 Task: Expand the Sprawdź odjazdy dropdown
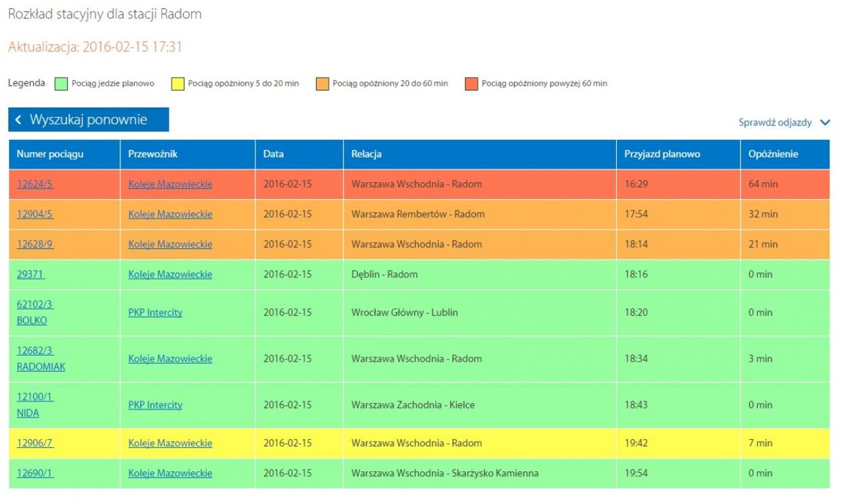774,123
